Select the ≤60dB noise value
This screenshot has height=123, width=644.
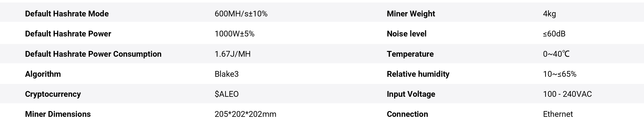point(554,34)
